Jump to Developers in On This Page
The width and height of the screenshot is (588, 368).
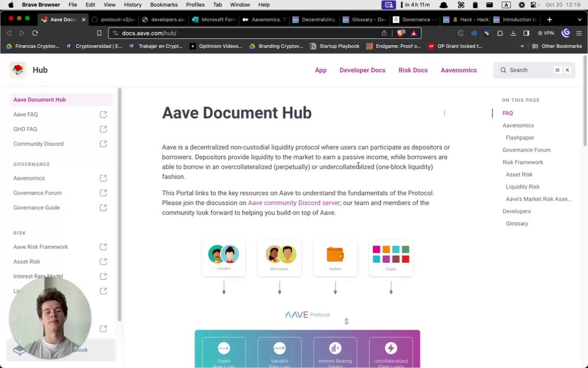(x=517, y=212)
